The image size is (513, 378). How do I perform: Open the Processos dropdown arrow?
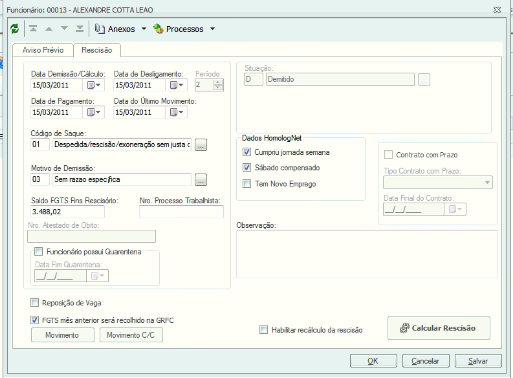point(212,29)
